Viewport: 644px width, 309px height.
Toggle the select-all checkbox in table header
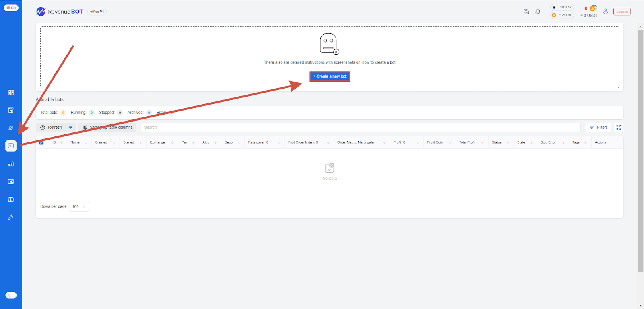tap(41, 142)
